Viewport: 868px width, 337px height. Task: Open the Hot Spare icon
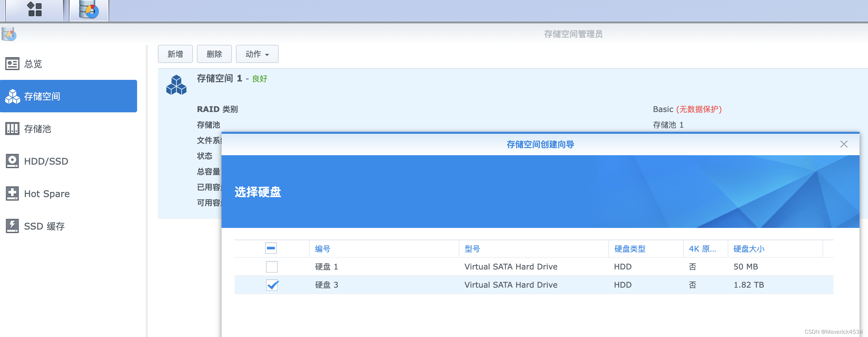pos(12,193)
